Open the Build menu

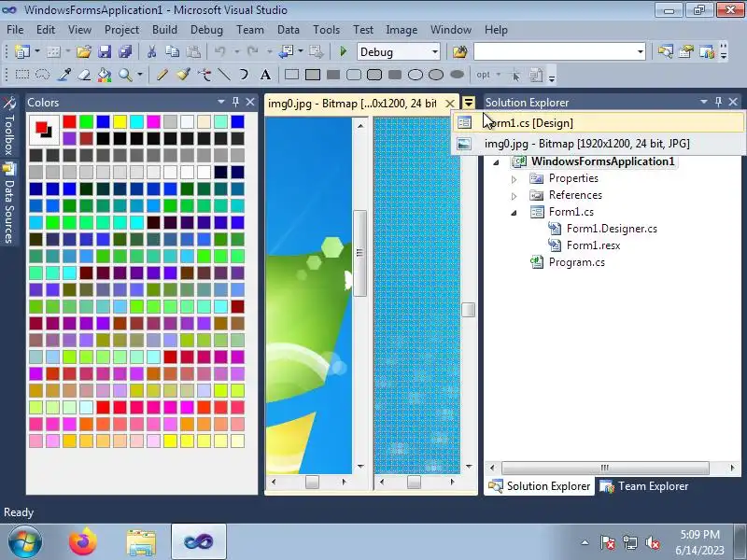[164, 30]
